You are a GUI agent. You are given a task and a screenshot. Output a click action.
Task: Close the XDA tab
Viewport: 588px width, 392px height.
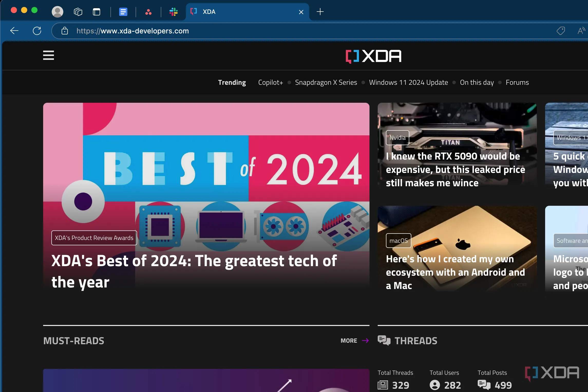[x=301, y=12]
